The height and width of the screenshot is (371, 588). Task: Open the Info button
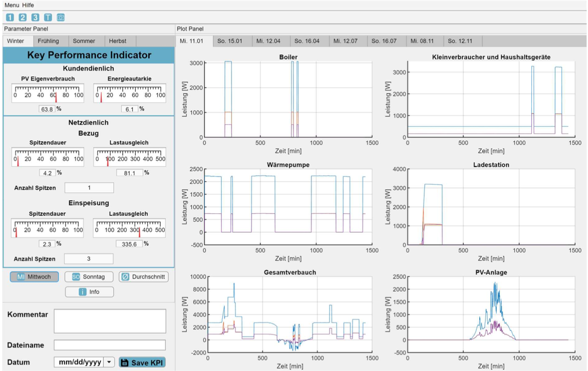(x=89, y=292)
